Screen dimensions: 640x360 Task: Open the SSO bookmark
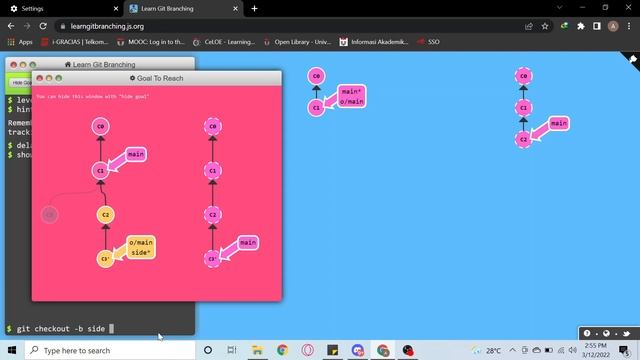(x=428, y=42)
